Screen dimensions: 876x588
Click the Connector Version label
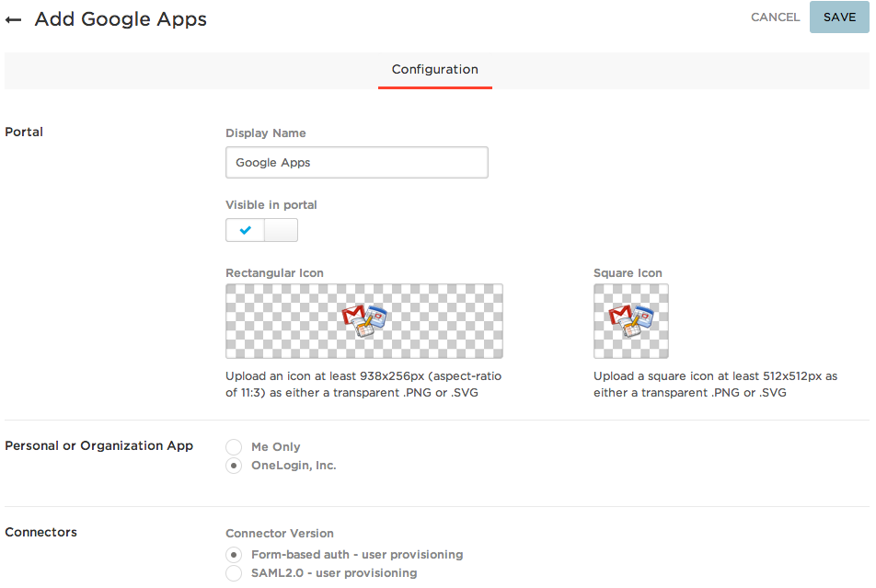(280, 533)
